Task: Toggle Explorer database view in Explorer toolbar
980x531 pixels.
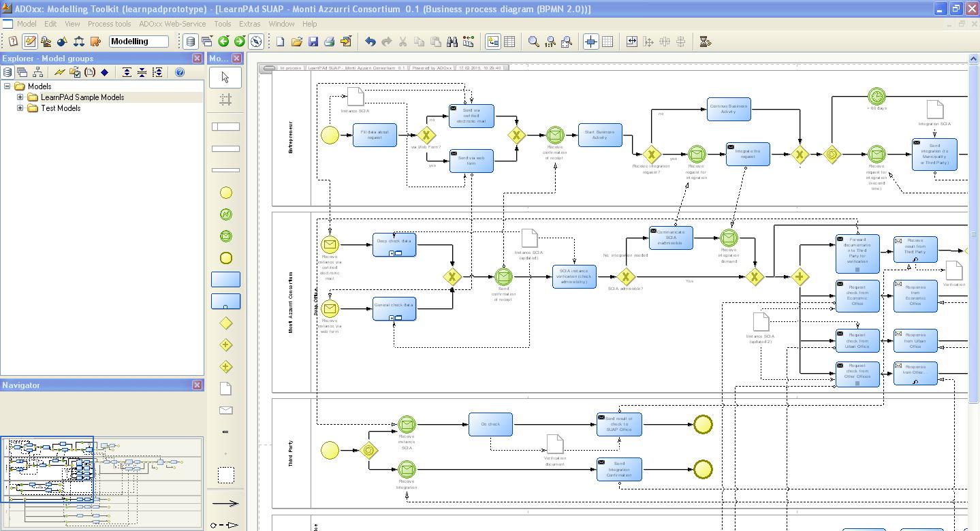Action: pos(7,72)
